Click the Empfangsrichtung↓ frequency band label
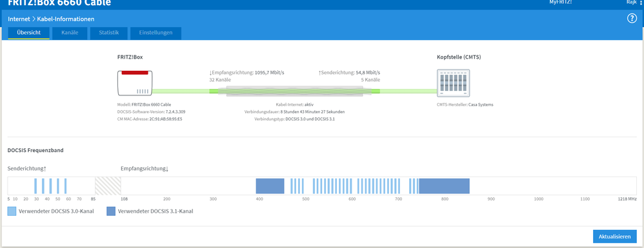Image resolution: width=644 pixels, height=248 pixels. click(x=145, y=169)
